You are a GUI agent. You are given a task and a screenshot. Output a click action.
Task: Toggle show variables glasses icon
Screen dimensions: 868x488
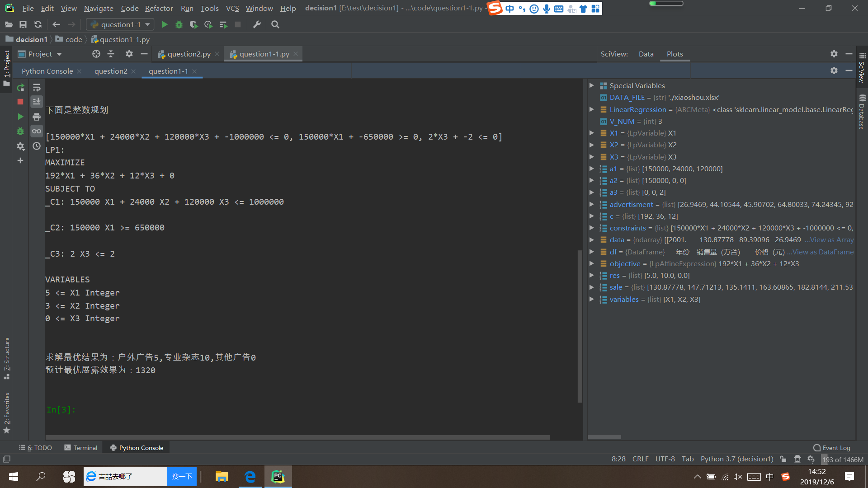37,131
